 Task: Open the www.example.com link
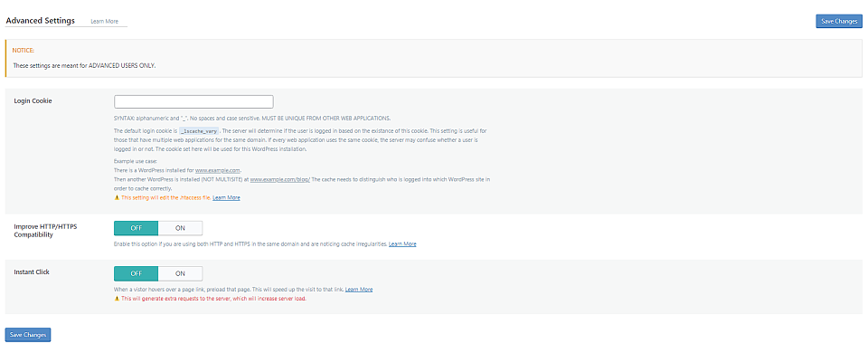coord(218,170)
